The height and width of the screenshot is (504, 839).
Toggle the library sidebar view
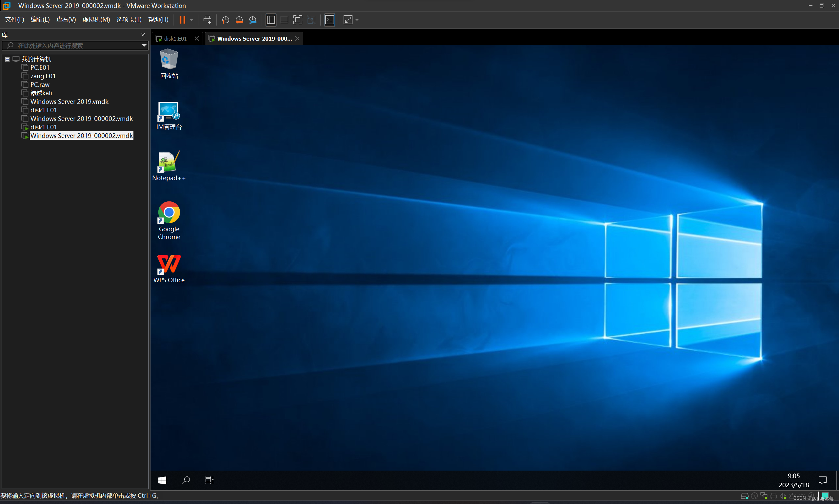tap(270, 20)
